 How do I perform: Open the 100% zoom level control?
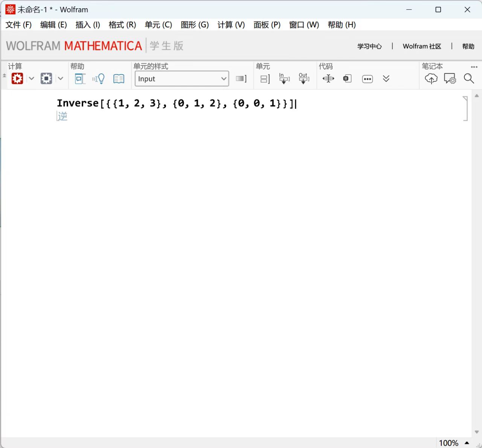[x=448, y=443]
